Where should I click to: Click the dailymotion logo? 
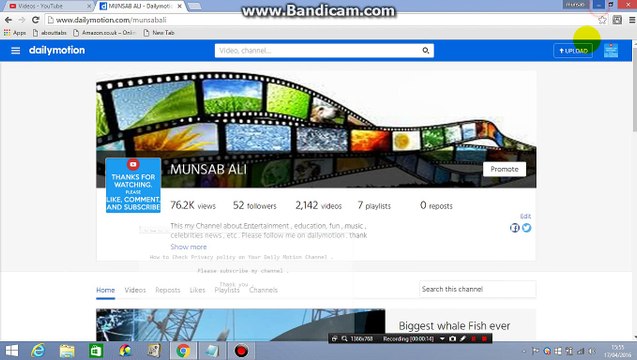pos(57,50)
